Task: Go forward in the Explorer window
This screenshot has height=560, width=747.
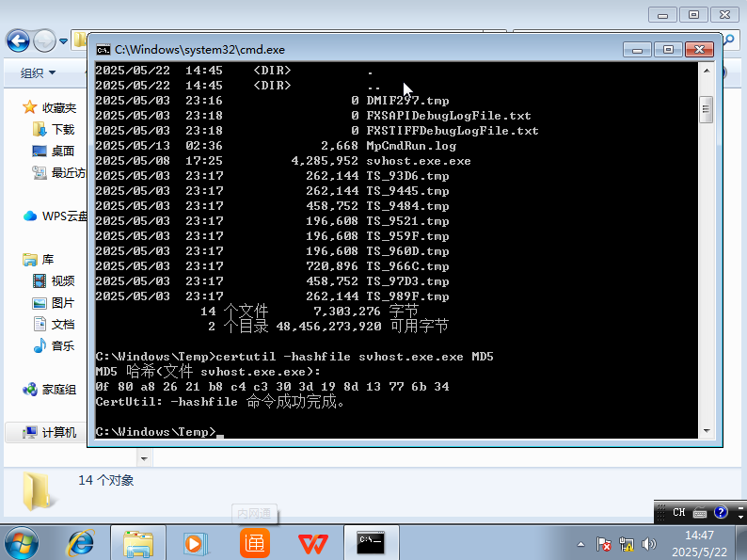Action: click(x=44, y=41)
